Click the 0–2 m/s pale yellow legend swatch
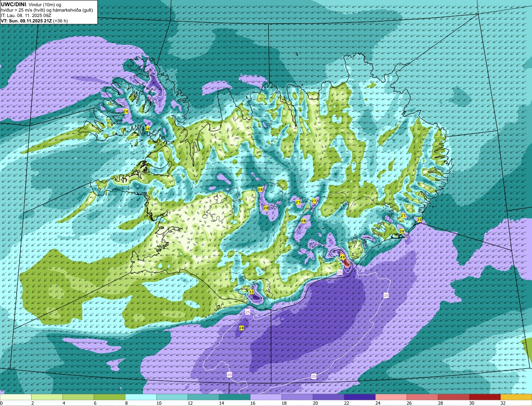 tap(16, 397)
